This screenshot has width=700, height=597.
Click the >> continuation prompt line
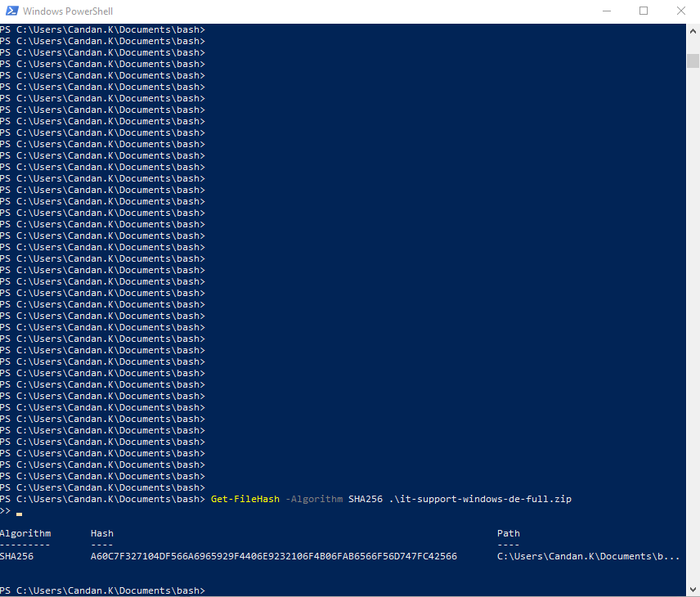(7, 511)
